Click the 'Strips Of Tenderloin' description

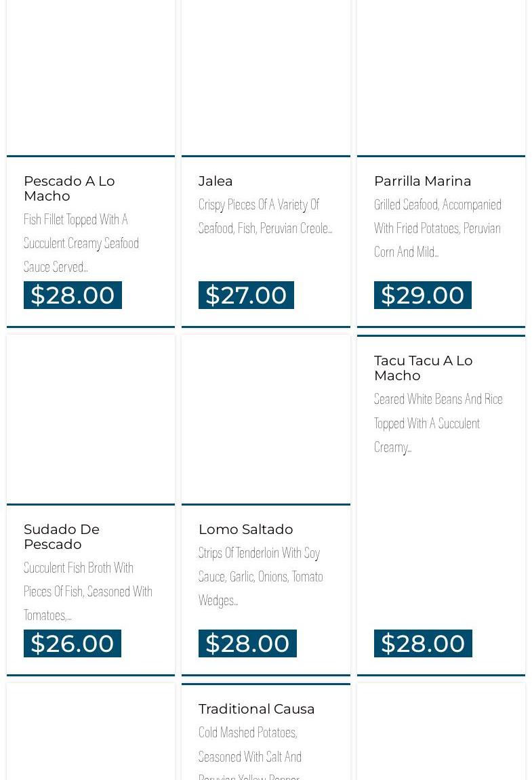click(x=260, y=576)
